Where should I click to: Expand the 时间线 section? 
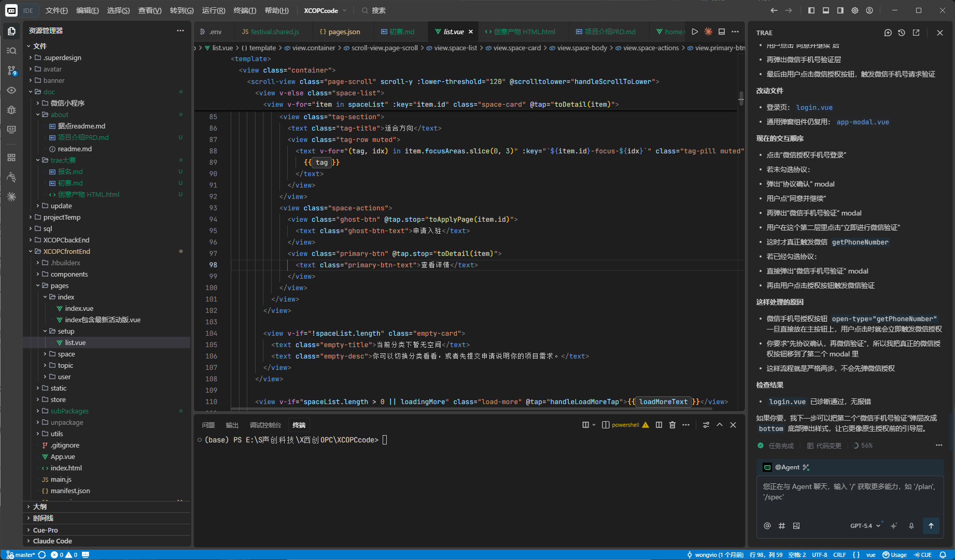pos(43,518)
